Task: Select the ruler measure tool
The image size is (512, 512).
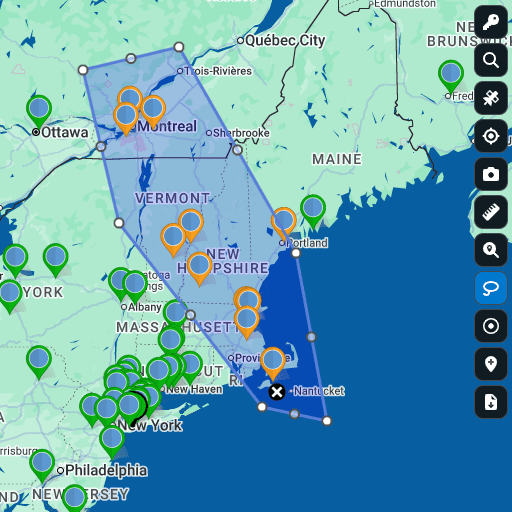Action: 491,212
